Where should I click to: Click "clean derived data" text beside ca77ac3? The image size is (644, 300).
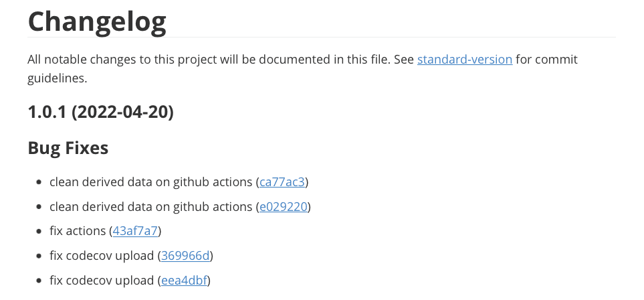coord(150,181)
